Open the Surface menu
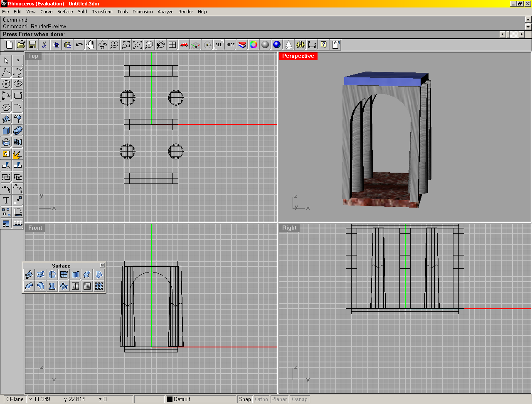 click(65, 12)
